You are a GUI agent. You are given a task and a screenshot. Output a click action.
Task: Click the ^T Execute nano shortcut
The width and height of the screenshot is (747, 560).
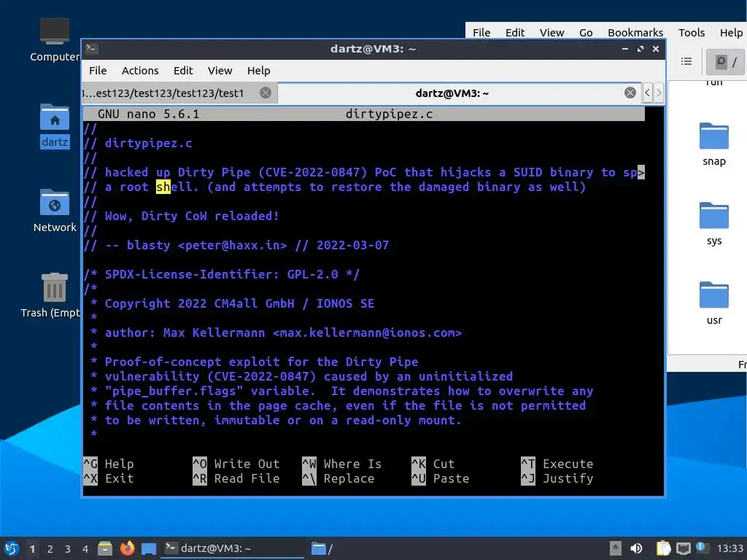[557, 464]
